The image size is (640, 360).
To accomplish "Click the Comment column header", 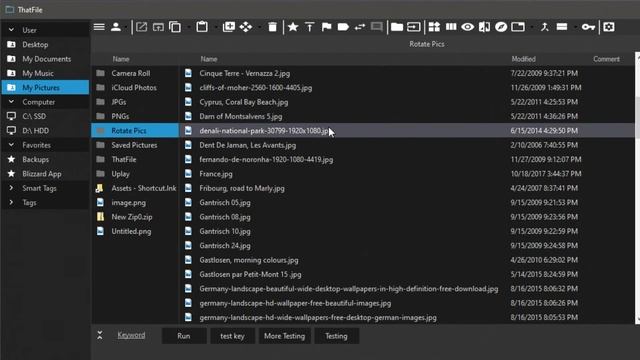I will tap(606, 59).
